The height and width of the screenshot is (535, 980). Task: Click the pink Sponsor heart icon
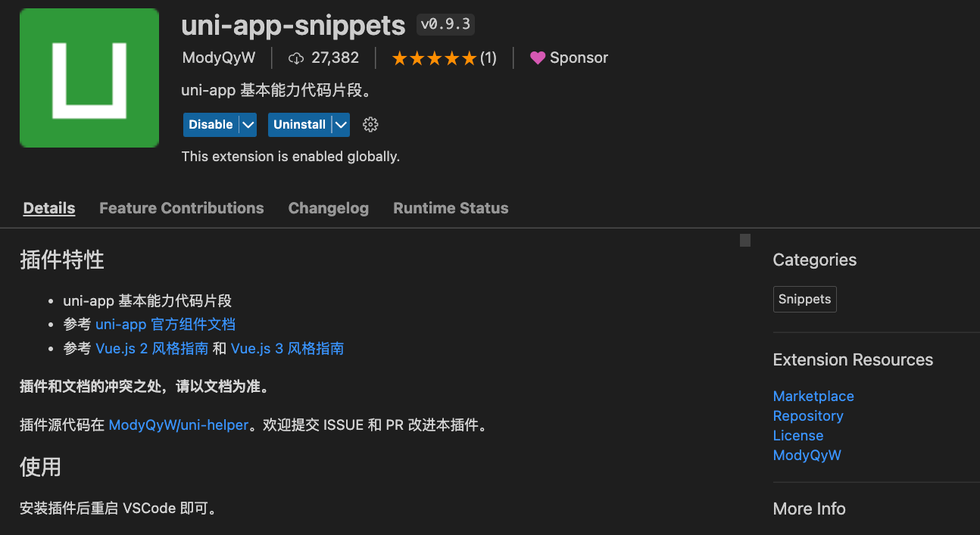tap(538, 58)
